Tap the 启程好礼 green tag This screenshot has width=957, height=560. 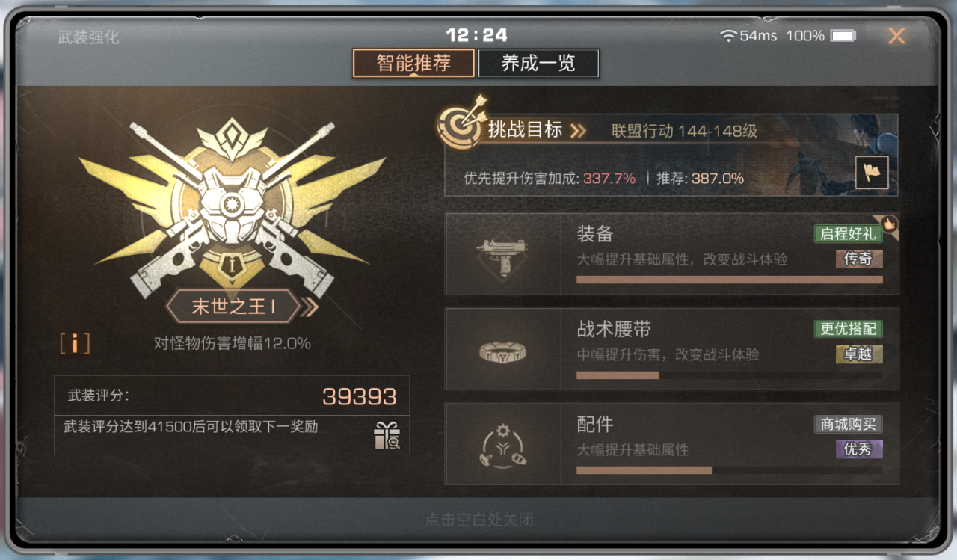pyautogui.click(x=848, y=233)
